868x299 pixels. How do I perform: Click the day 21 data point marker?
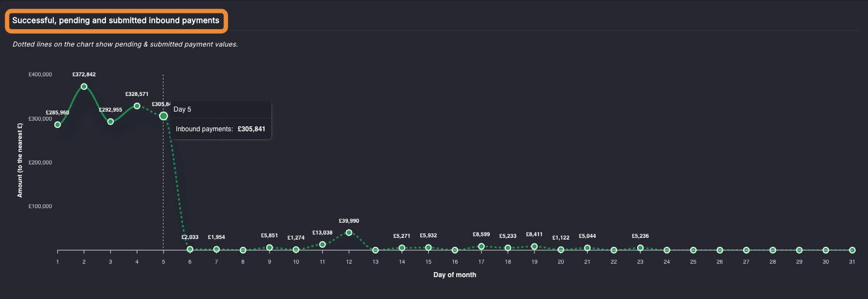[x=587, y=247]
